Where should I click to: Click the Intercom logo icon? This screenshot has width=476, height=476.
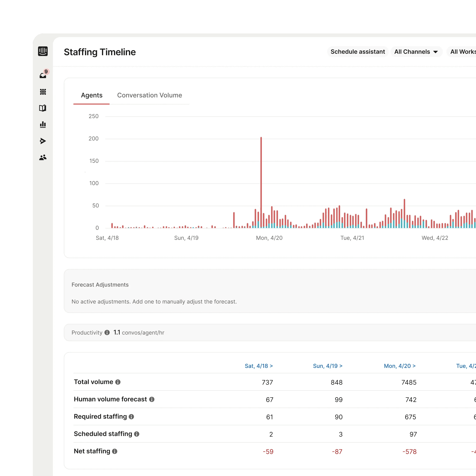[x=43, y=51]
